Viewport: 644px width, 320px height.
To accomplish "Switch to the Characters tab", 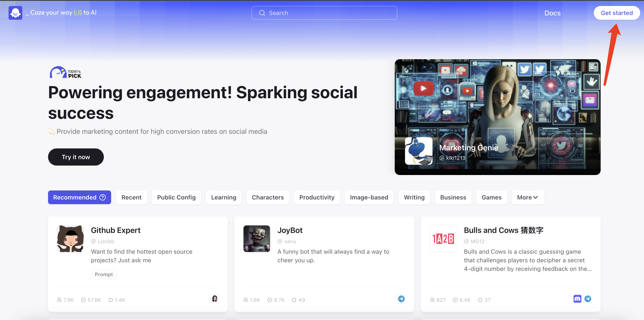I will pos(268,197).
